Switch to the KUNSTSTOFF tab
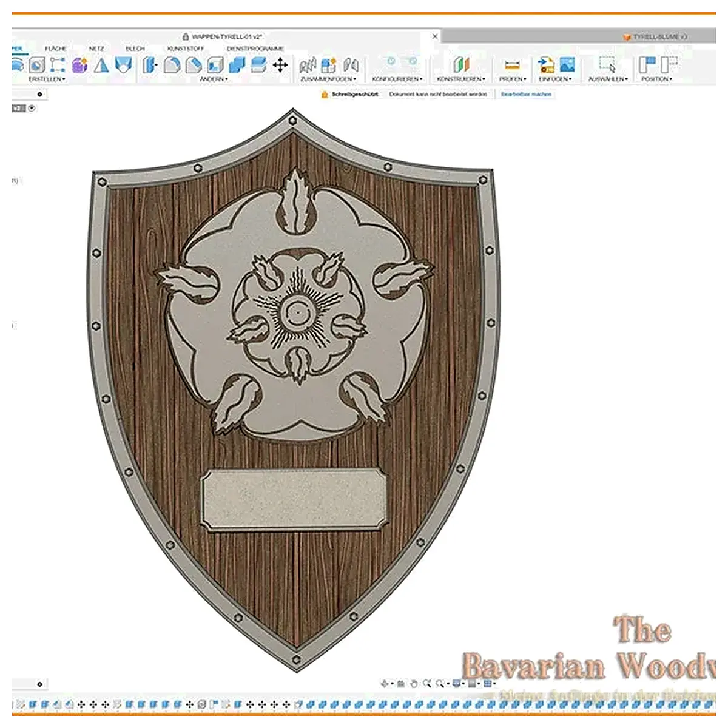728x728 pixels. (x=186, y=49)
